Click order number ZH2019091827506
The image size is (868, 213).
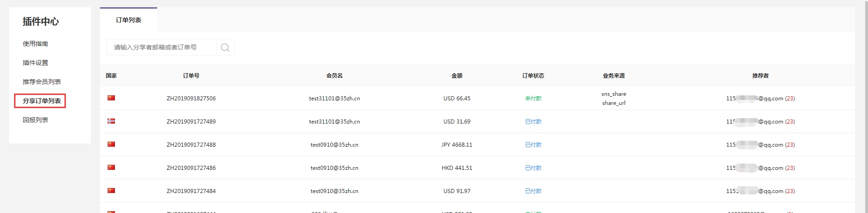pos(191,99)
